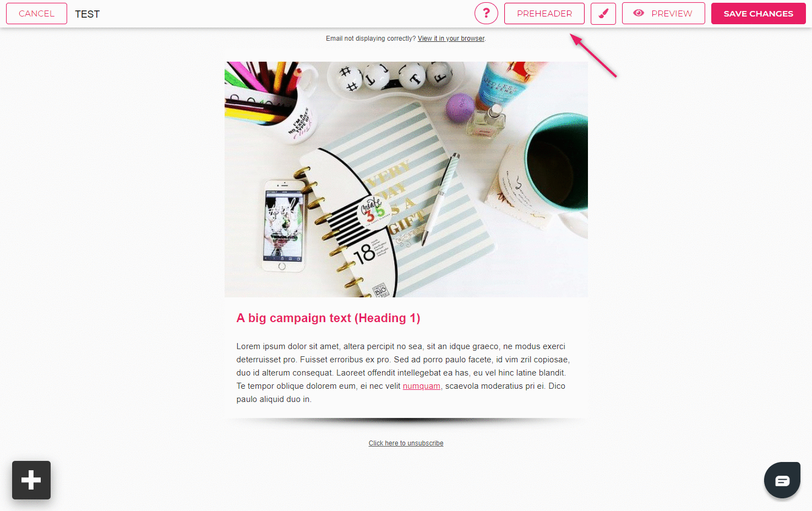Save changes to the email
Viewport: 812px width, 511px height.
pos(758,13)
